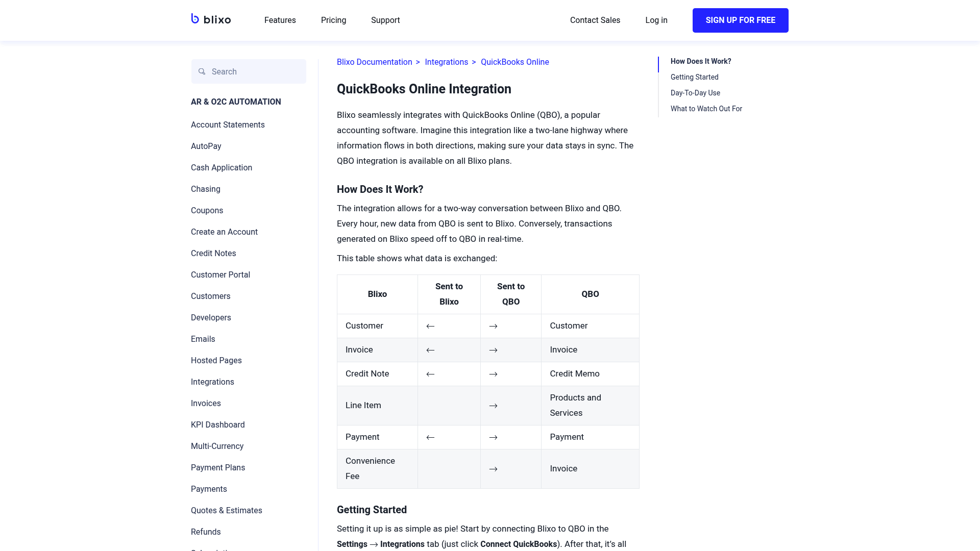Click the Getting Started article heading
980x551 pixels.
[x=372, y=510]
